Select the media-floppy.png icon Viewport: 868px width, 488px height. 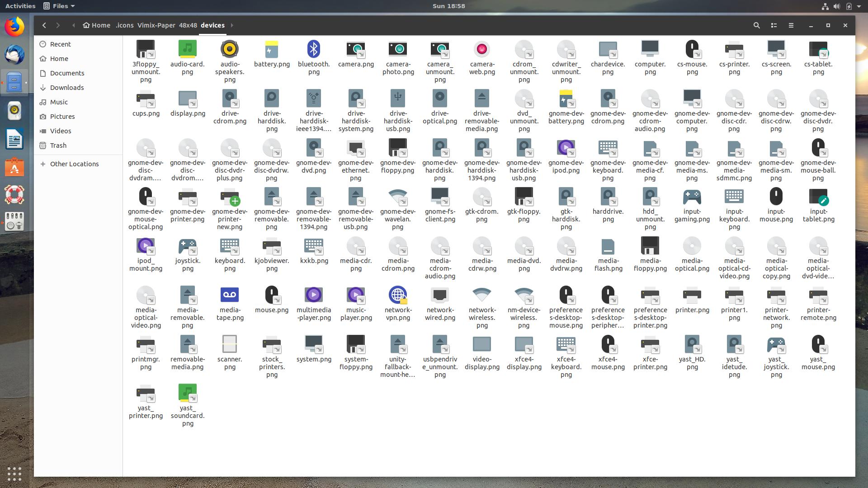click(650, 246)
